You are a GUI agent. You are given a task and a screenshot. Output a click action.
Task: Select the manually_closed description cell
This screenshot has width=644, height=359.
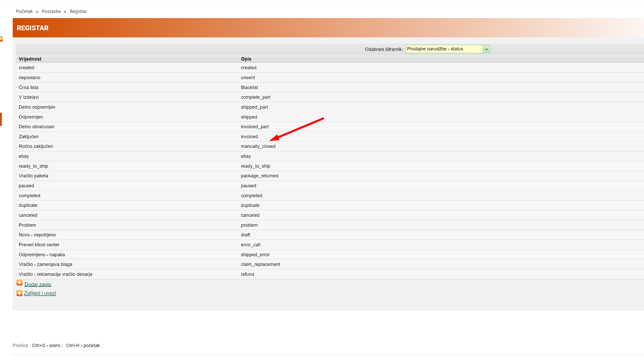click(x=258, y=146)
